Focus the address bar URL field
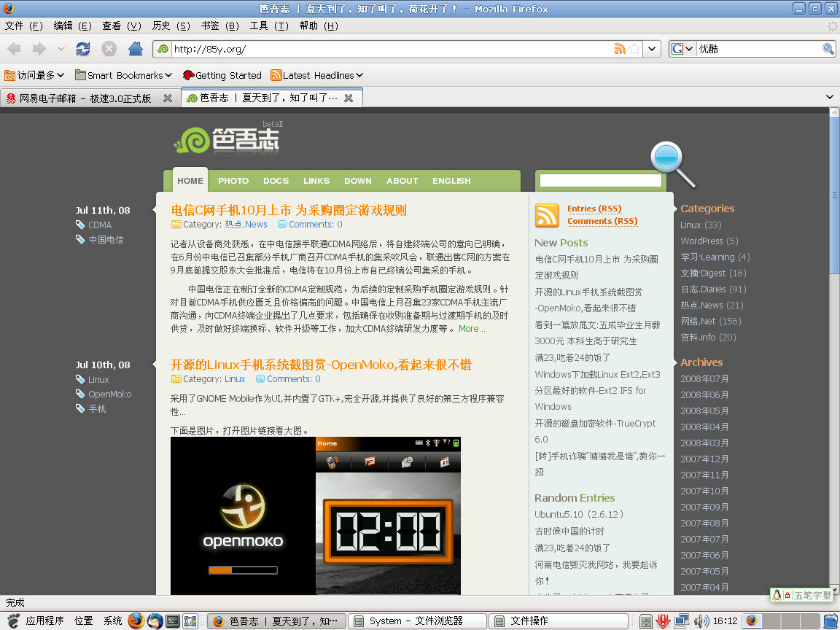Viewport: 840px width, 630px height. coord(392,49)
